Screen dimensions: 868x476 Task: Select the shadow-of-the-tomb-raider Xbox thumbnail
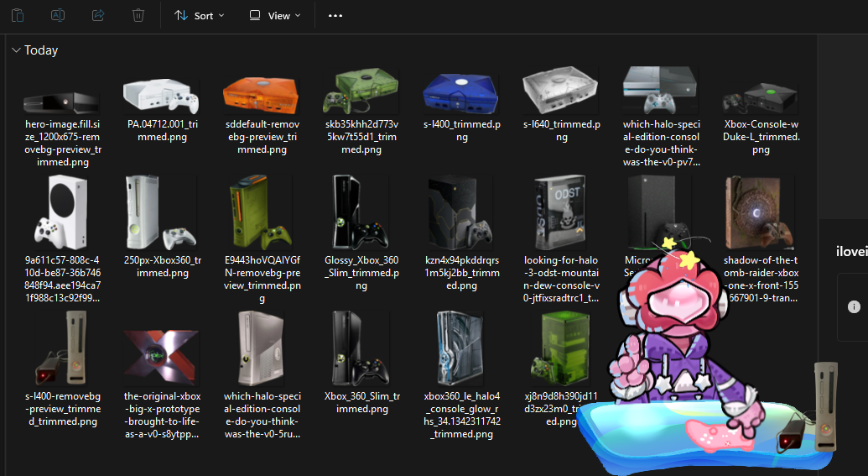click(x=760, y=212)
